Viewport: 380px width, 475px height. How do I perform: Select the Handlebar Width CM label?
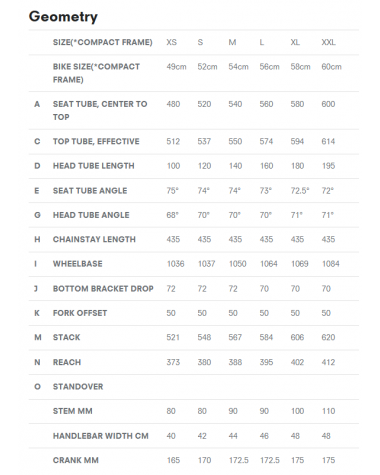click(101, 436)
